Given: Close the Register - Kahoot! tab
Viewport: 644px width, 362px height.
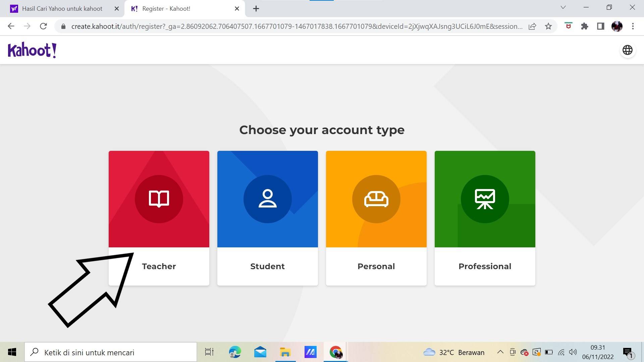Looking at the screenshot, I should [237, 9].
